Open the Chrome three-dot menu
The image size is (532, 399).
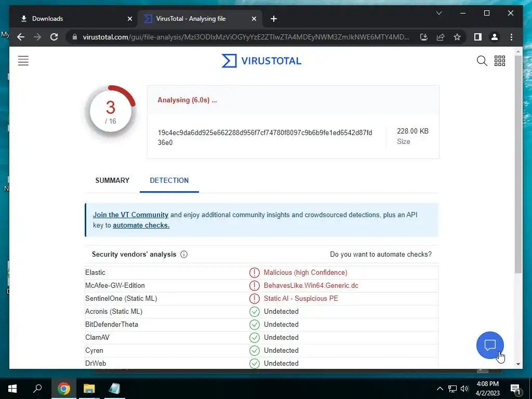(x=511, y=37)
